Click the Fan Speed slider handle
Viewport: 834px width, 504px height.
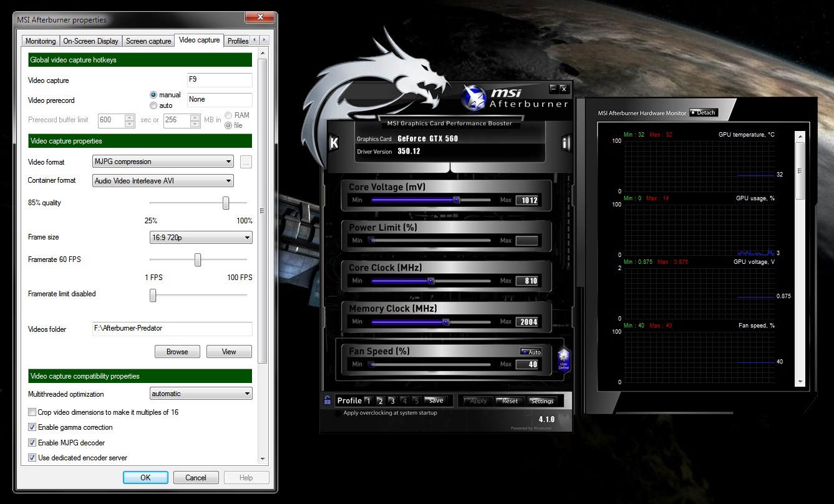pos(372,364)
